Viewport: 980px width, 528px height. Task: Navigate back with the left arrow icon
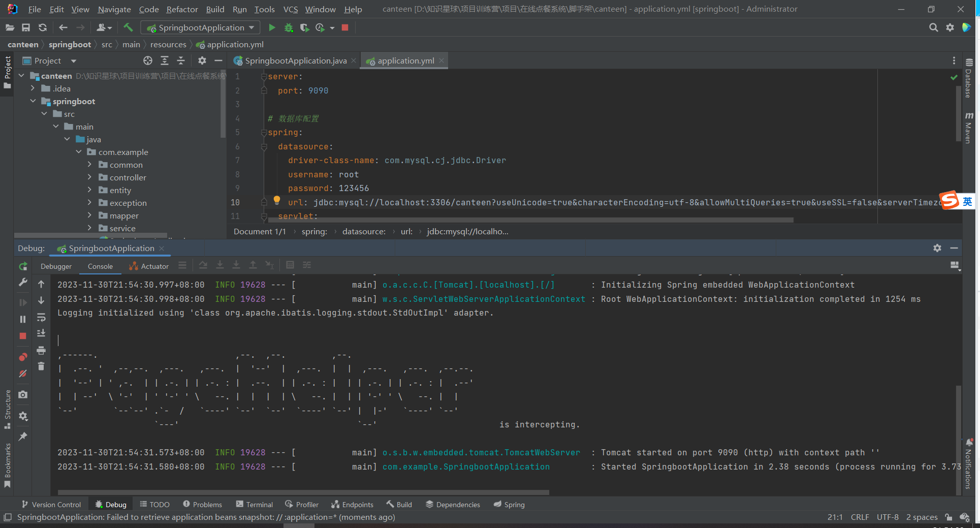pos(63,27)
